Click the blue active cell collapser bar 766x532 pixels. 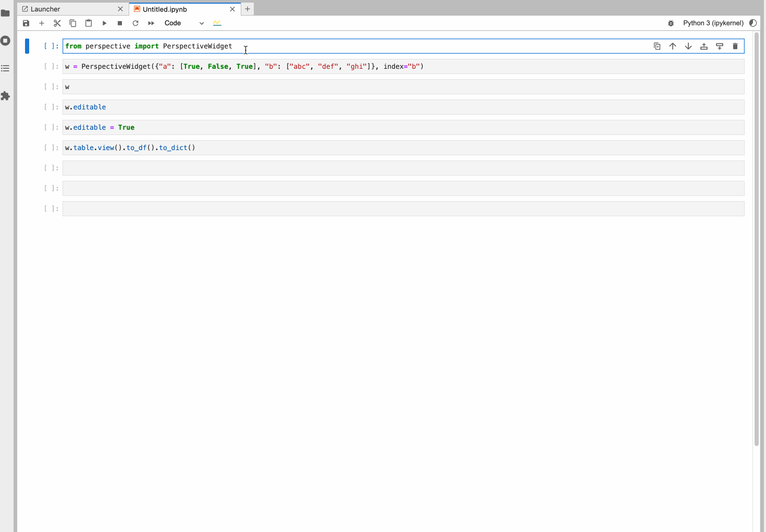27,46
